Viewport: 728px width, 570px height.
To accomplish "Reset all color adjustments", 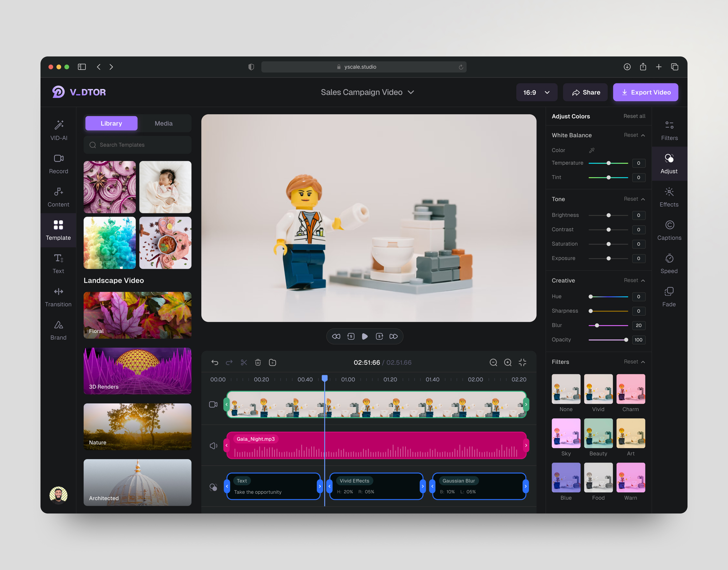I will click(634, 116).
